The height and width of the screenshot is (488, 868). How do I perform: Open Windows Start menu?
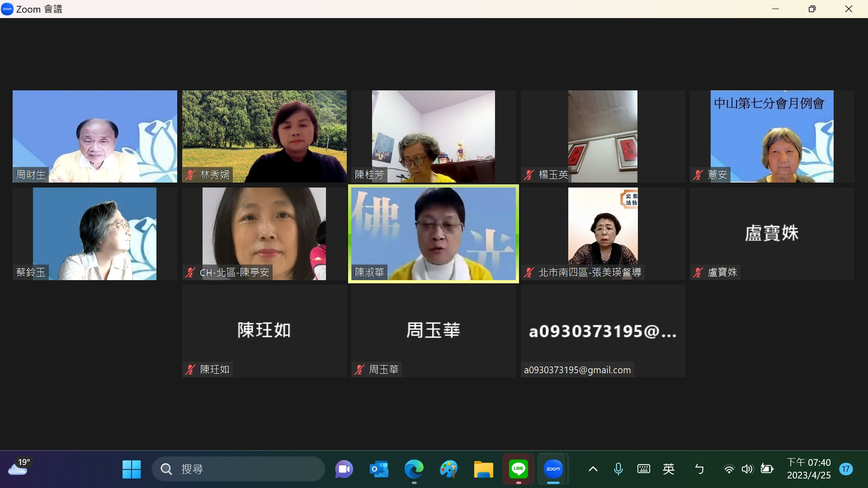tap(132, 469)
